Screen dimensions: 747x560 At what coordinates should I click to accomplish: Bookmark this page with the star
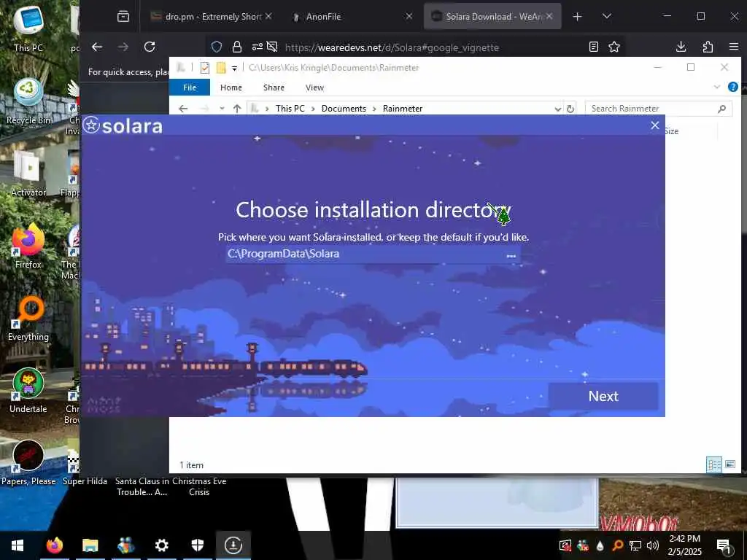tap(614, 47)
